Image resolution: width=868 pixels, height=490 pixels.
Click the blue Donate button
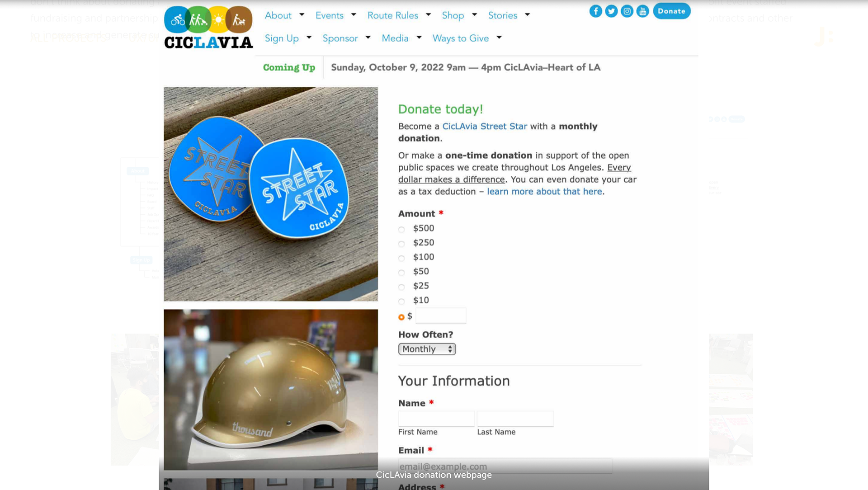pos(671,11)
